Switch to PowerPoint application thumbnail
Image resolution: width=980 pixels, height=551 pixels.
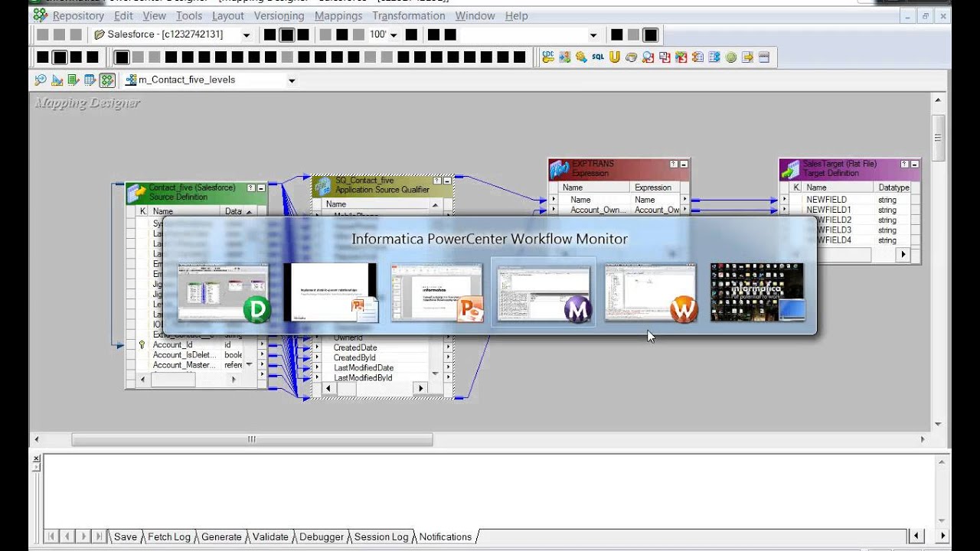tap(437, 293)
